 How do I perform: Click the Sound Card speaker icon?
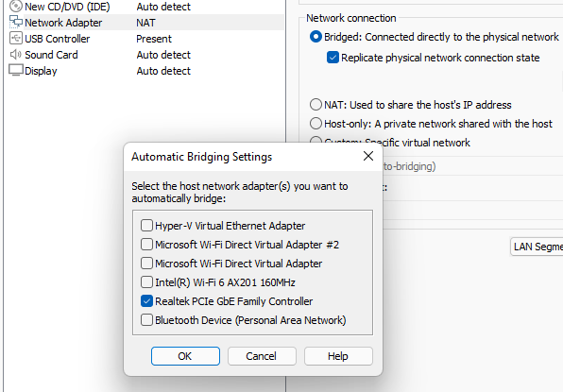pyautogui.click(x=16, y=54)
